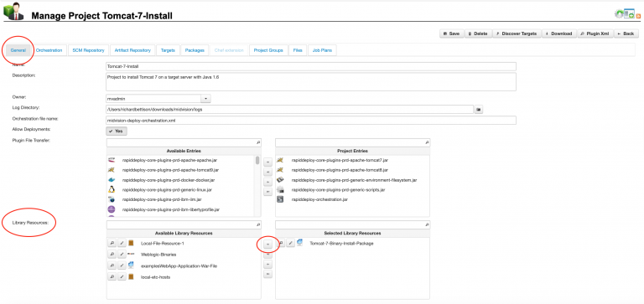Select the mvadmin value in the Owner field

[x=153, y=99]
